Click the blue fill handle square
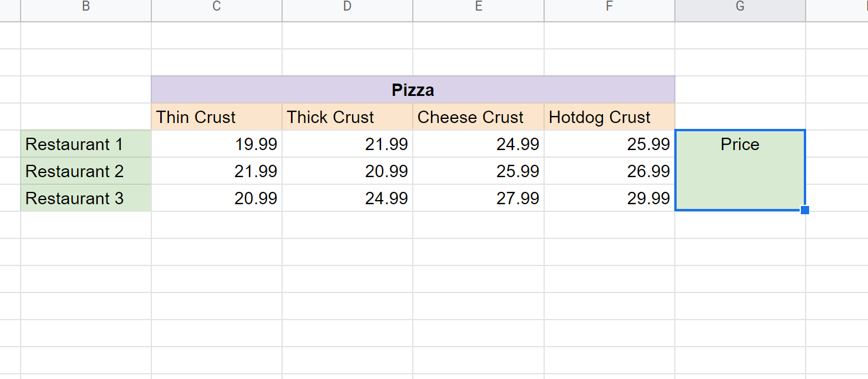The height and width of the screenshot is (379, 868). 805,210
